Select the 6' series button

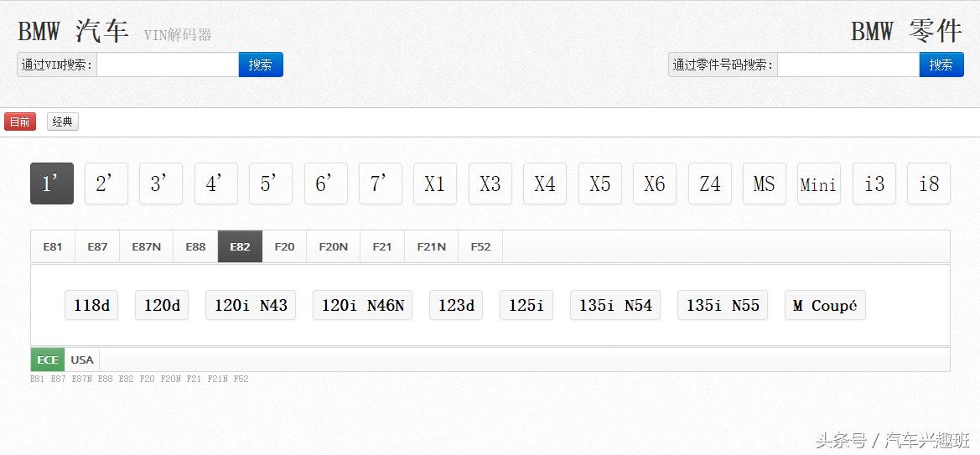(325, 184)
